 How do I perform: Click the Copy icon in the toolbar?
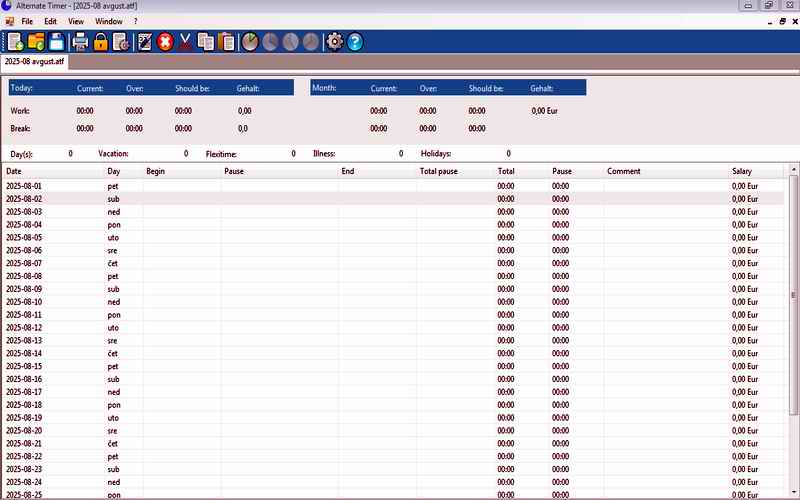coord(206,42)
